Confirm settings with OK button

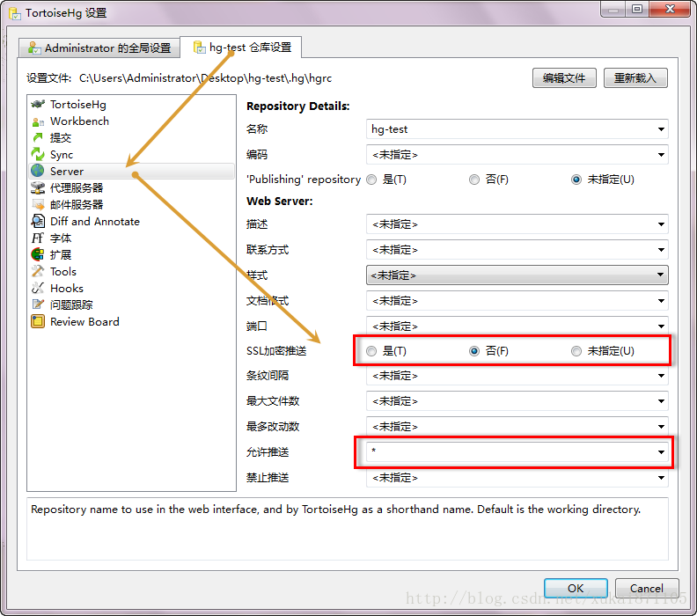click(576, 589)
